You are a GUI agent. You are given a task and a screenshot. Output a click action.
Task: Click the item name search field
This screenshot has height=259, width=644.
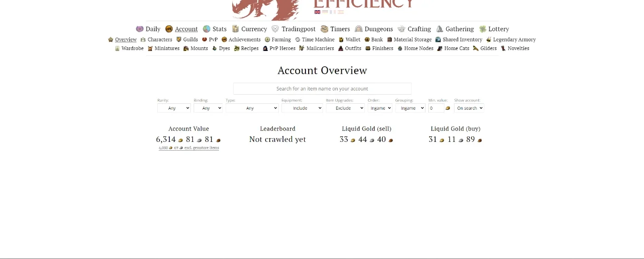322,89
